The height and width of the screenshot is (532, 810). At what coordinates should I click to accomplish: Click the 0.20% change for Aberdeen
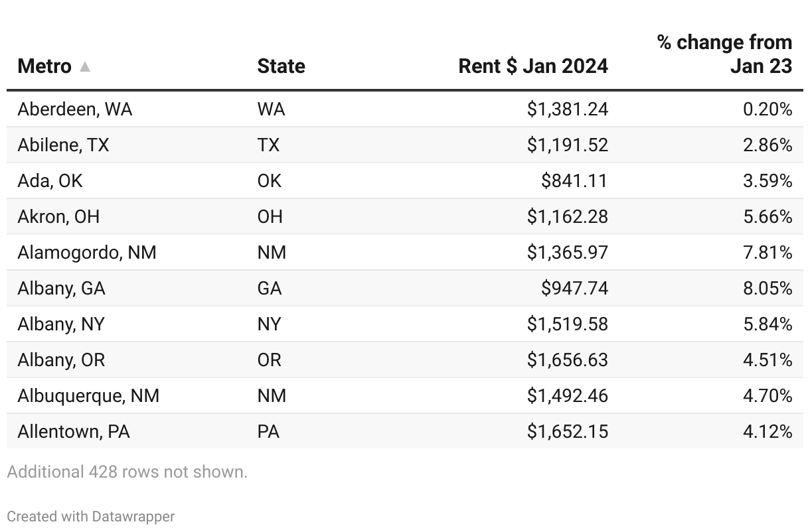768,109
